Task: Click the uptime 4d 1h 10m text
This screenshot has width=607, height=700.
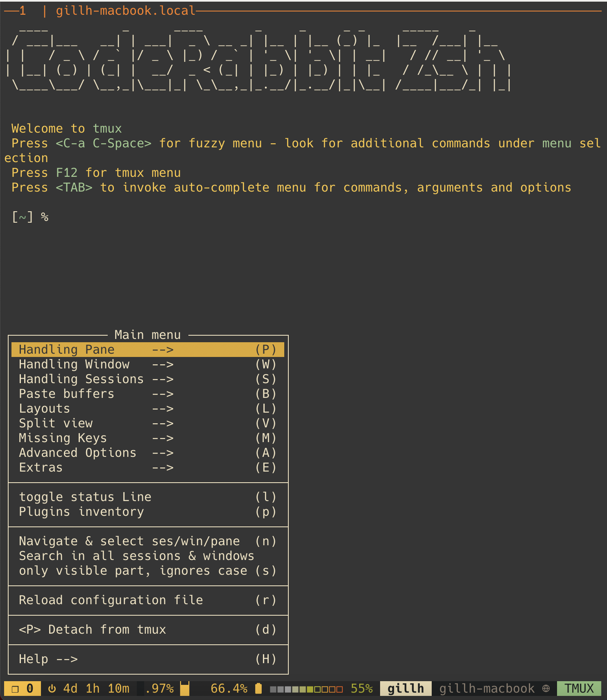Action: [96, 689]
